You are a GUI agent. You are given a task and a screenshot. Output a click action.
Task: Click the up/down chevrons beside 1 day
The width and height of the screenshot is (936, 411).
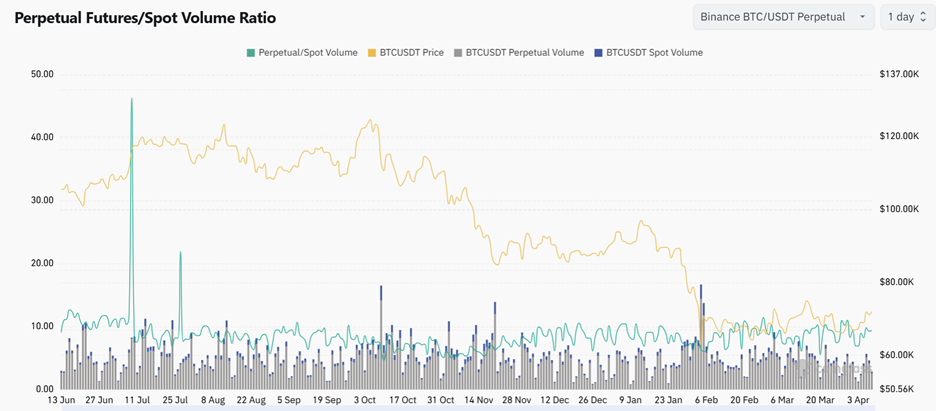tap(922, 17)
